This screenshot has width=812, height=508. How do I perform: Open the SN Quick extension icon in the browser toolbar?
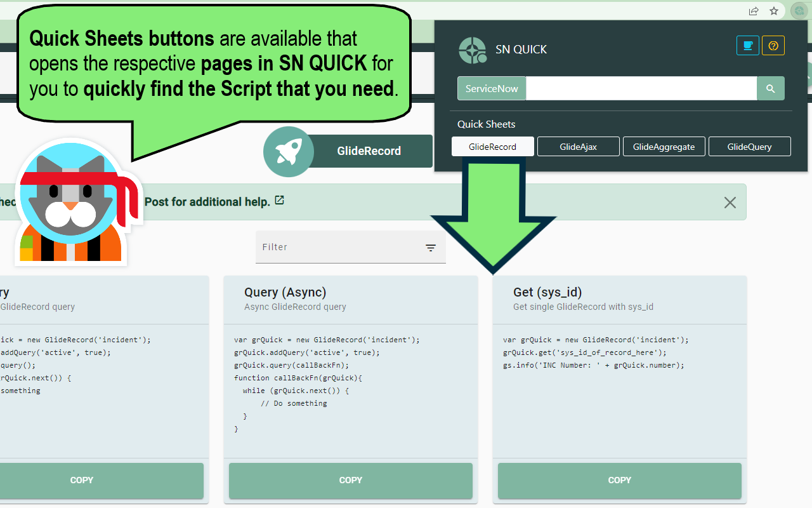[799, 11]
